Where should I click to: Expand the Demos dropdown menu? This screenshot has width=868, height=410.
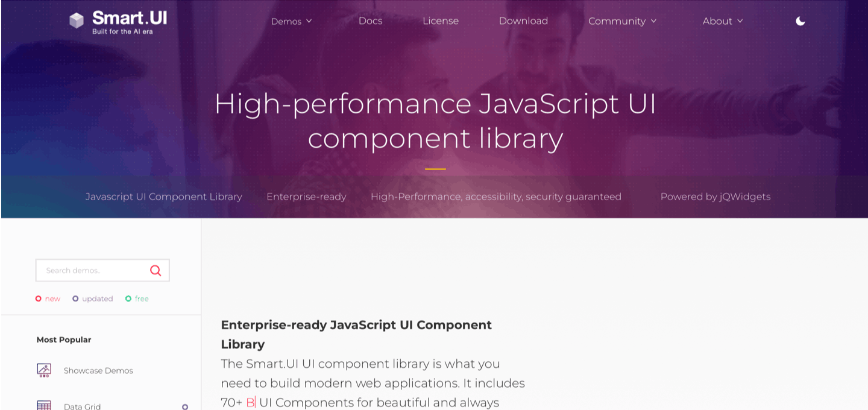[291, 21]
